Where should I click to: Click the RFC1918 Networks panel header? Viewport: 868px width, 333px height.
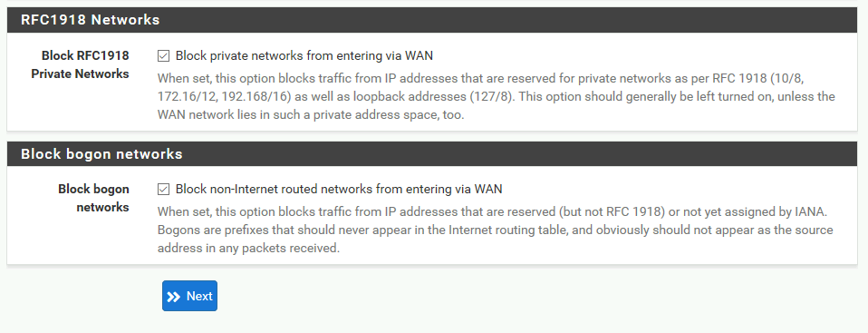pos(432,20)
